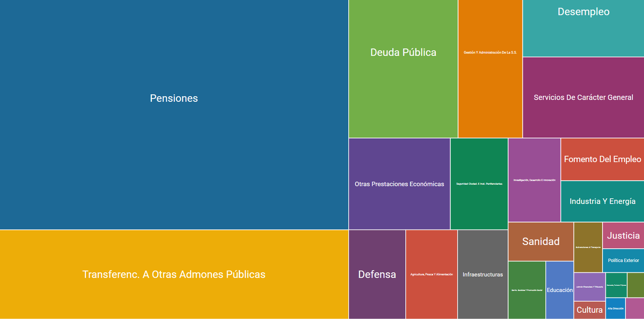Click the Agricultura, Pesca Y Alimentación tile
This screenshot has height=319, width=644.
[x=431, y=275]
